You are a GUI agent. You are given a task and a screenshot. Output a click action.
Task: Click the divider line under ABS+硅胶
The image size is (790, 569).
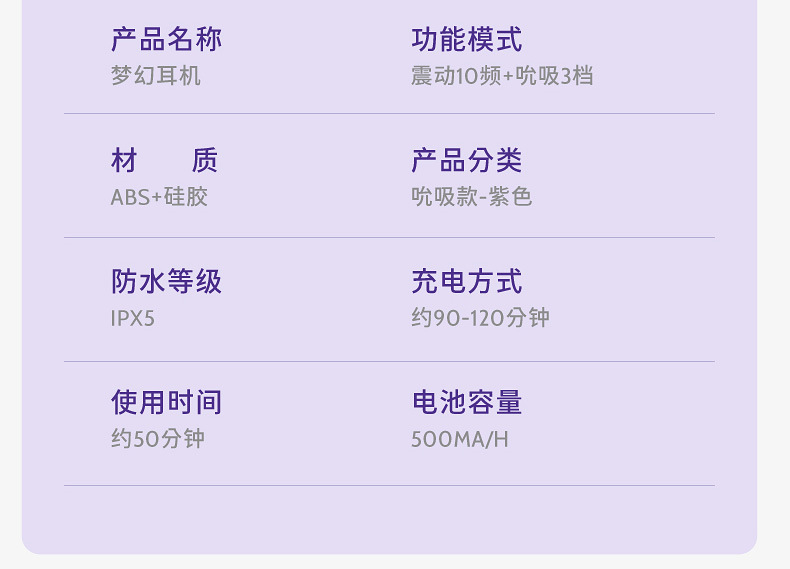pos(389,238)
